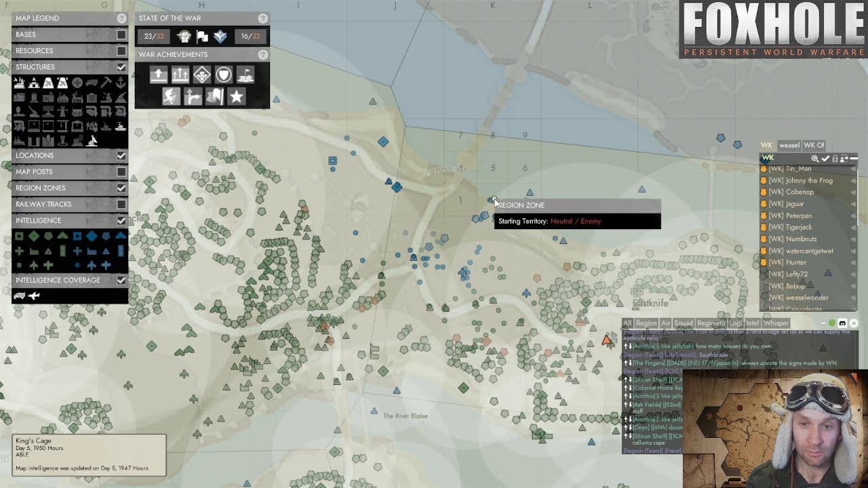The image size is (868, 488).
Task: Open State of the War help icon
Action: point(263,18)
